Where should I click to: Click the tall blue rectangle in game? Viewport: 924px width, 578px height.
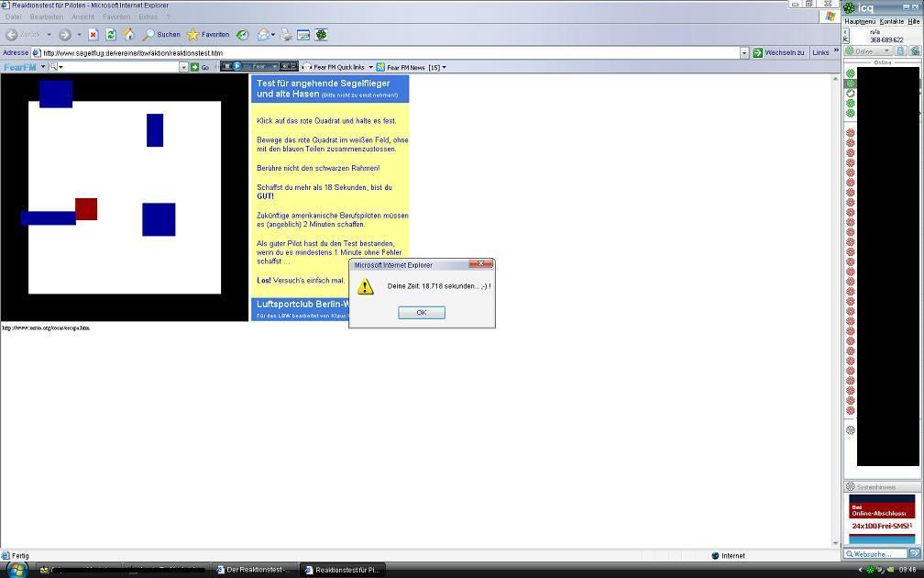tap(155, 130)
